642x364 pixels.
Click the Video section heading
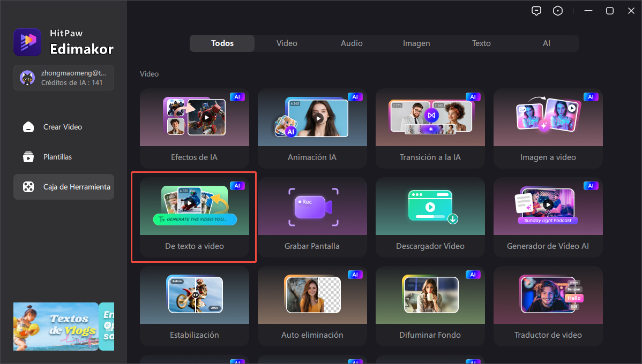149,74
